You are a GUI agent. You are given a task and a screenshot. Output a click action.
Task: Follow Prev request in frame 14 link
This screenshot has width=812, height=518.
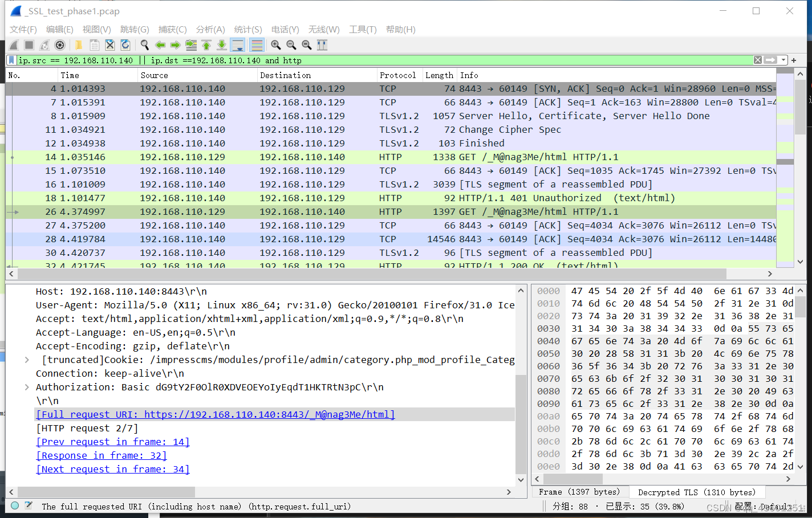coord(113,442)
